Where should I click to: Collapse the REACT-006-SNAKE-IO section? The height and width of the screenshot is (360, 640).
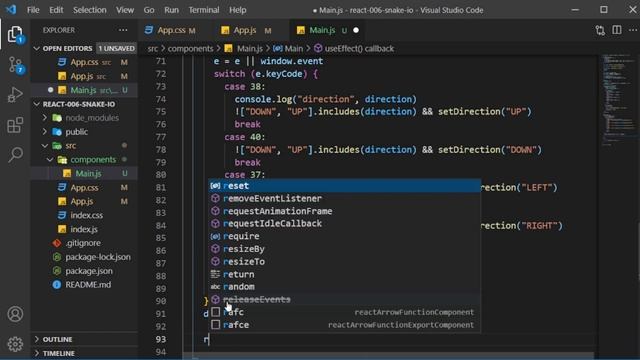[84, 104]
